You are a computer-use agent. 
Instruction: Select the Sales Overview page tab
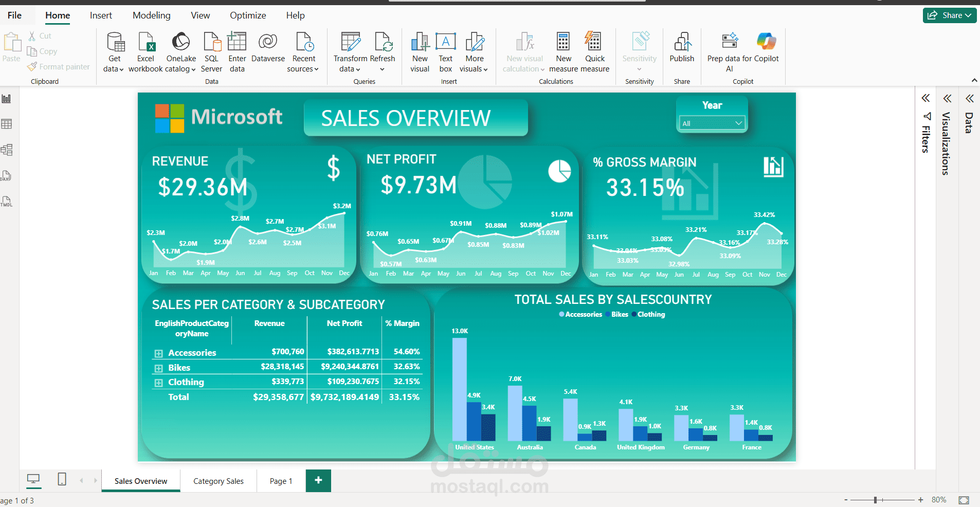point(141,481)
